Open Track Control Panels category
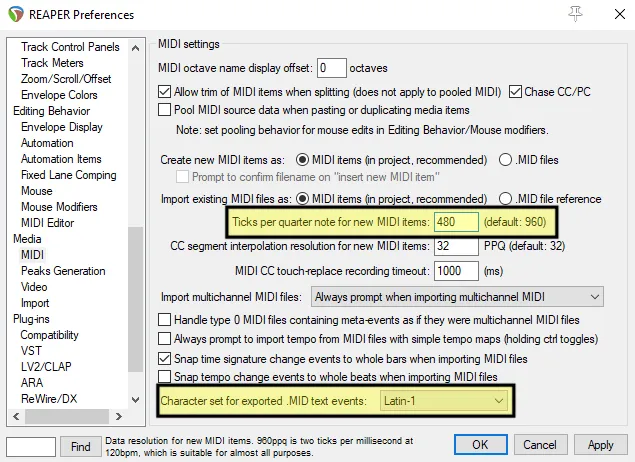This screenshot has width=635, height=462. [x=70, y=47]
